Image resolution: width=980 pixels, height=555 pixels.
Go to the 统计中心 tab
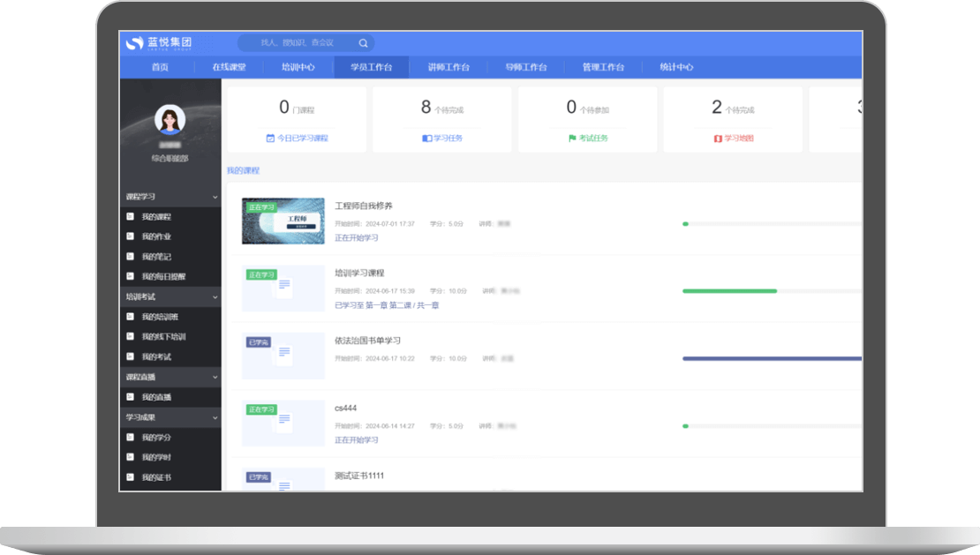coord(676,67)
